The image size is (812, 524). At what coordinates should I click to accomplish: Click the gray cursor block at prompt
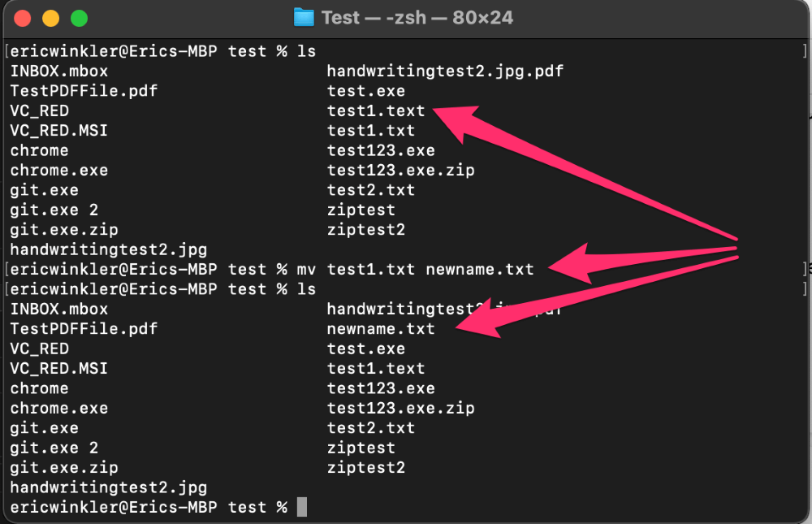click(302, 507)
